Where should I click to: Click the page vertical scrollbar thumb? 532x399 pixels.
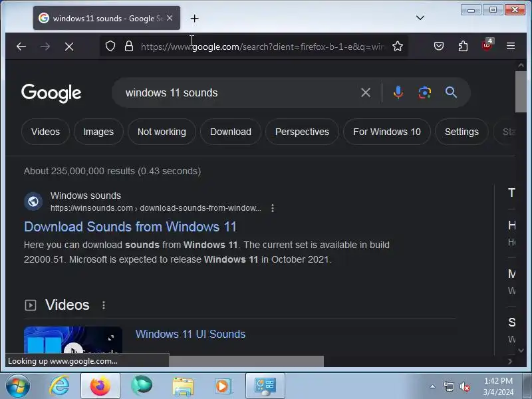coord(521,92)
